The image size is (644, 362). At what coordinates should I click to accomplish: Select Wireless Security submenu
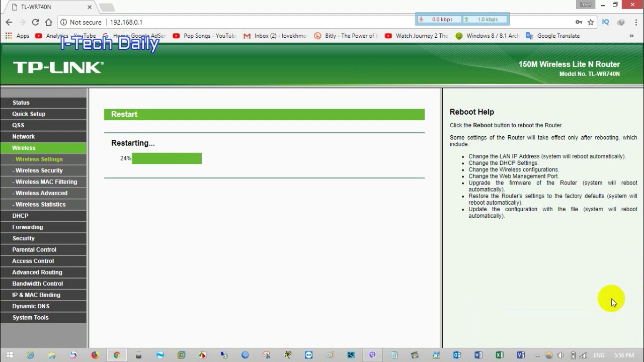tap(43, 170)
